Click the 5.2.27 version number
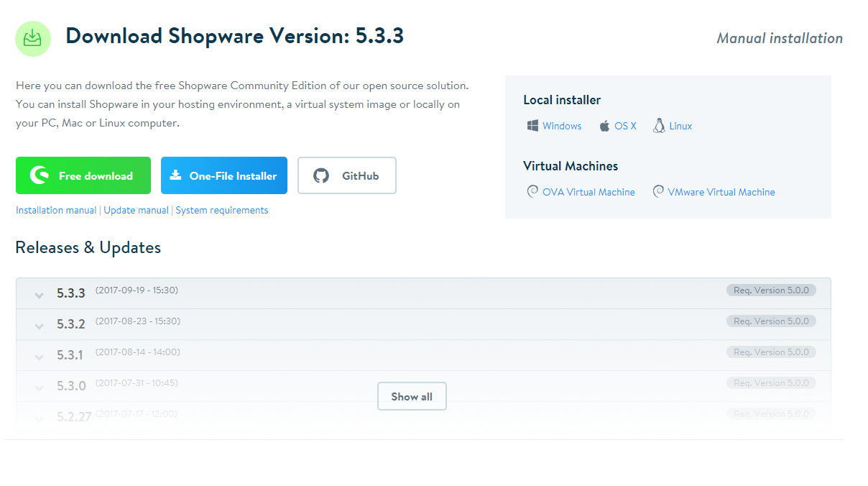Screen dimensions: 868x486 click(x=74, y=417)
